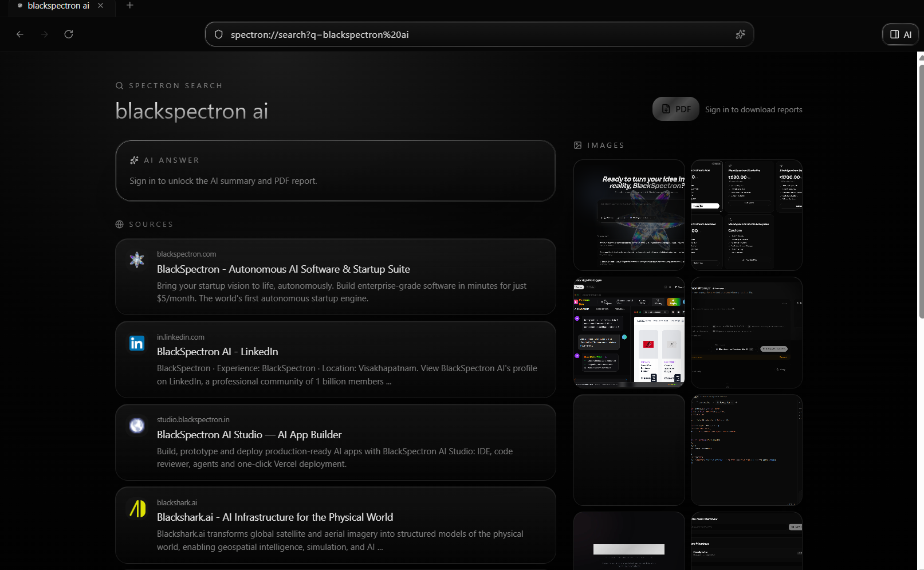Open a new tab with the plus icon
Screen dimensions: 924x570
(x=130, y=5)
